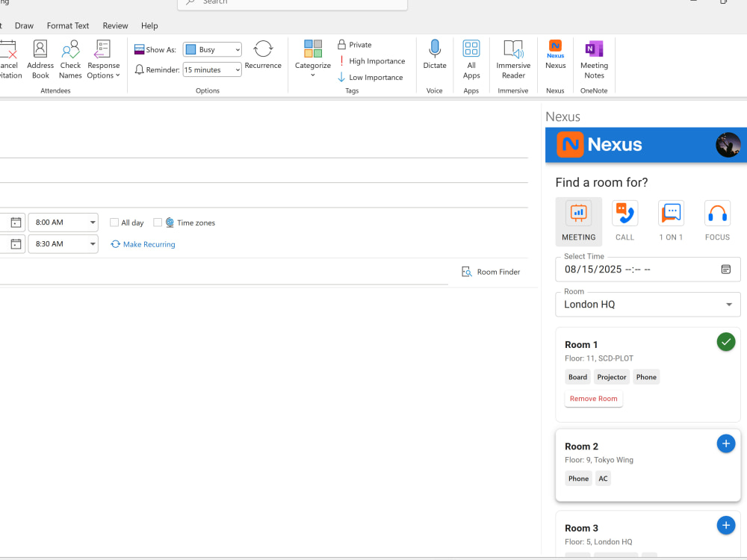This screenshot has height=560, width=747.
Task: Open the start date calendar picker
Action: point(16,223)
